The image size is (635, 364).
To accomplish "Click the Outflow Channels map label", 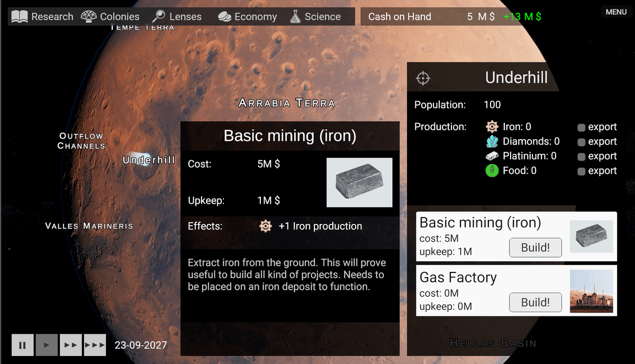I will (81, 141).
